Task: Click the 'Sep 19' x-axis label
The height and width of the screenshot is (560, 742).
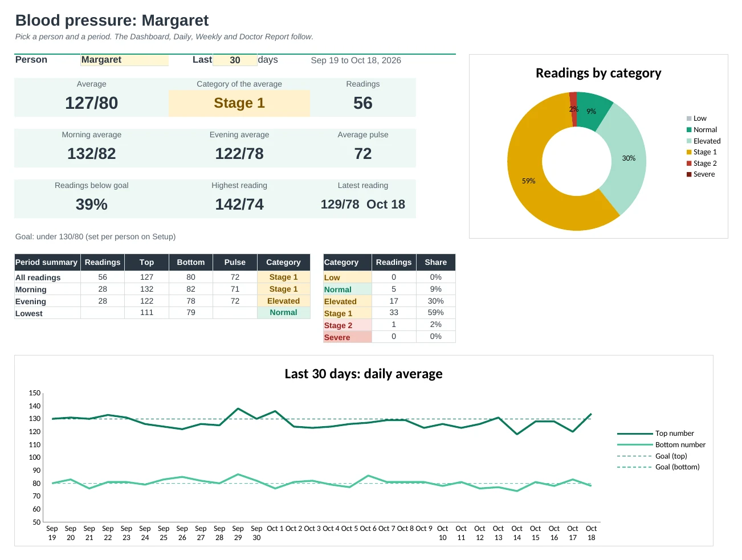Action: (52, 533)
